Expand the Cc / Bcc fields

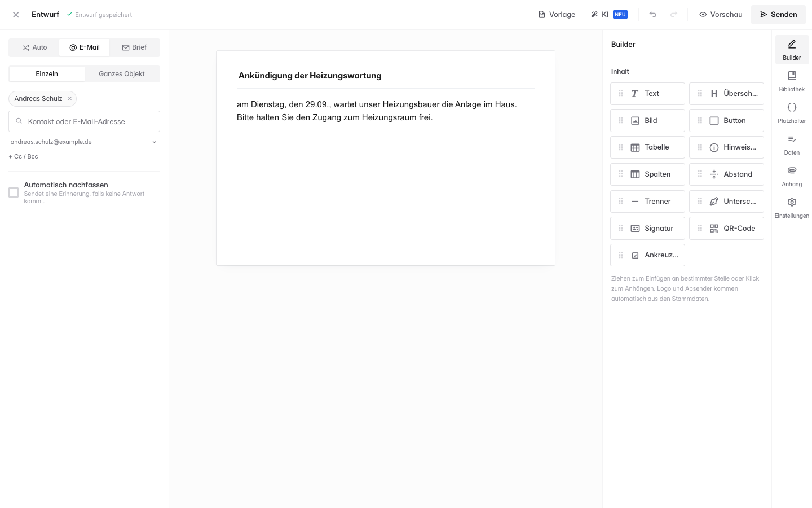(x=23, y=156)
